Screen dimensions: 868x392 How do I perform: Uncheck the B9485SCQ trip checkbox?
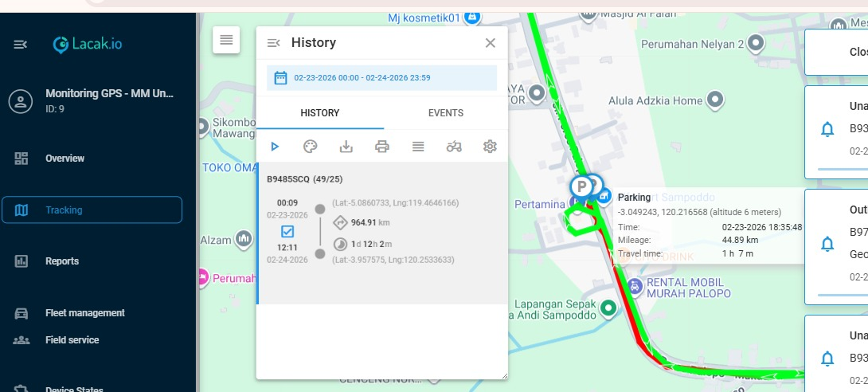click(287, 231)
